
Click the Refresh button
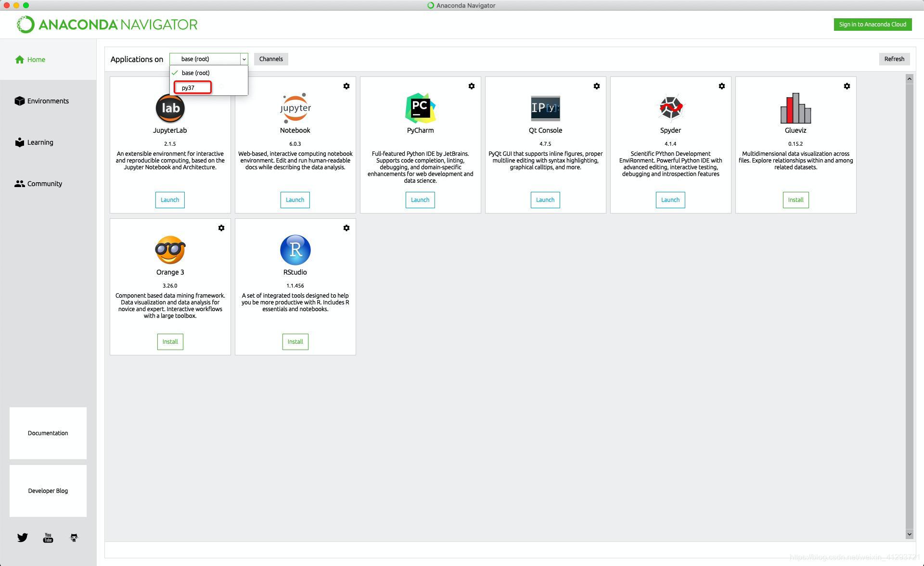click(x=894, y=59)
